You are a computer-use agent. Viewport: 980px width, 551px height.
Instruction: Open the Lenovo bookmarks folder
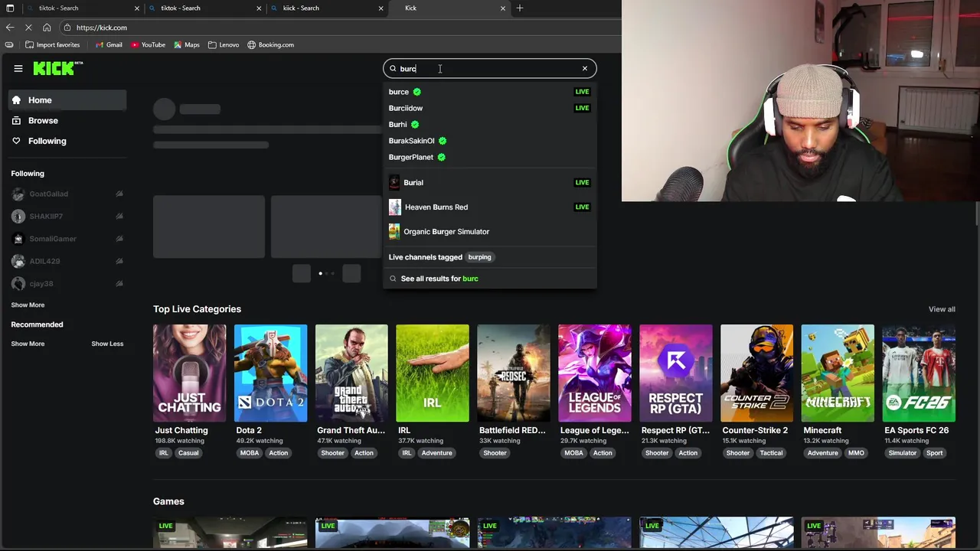click(x=224, y=44)
